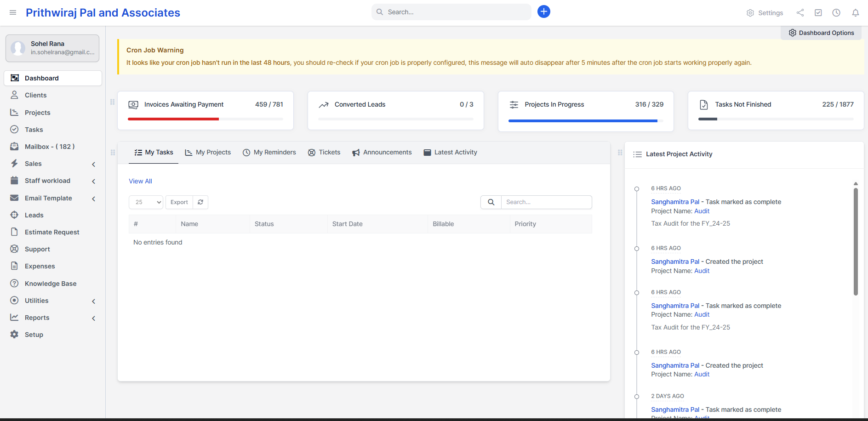Open the to-do checklist icon near Settings
This screenshot has height=421, width=868.
coord(818,12)
